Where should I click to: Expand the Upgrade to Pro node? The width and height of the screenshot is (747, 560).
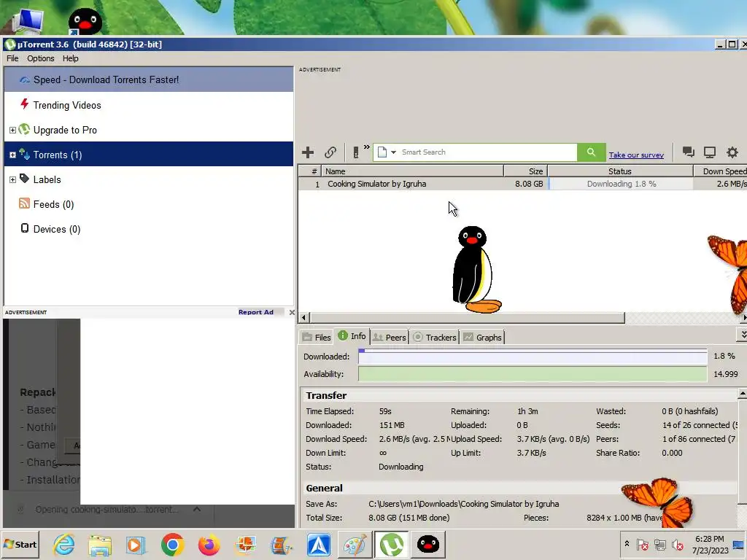13,130
